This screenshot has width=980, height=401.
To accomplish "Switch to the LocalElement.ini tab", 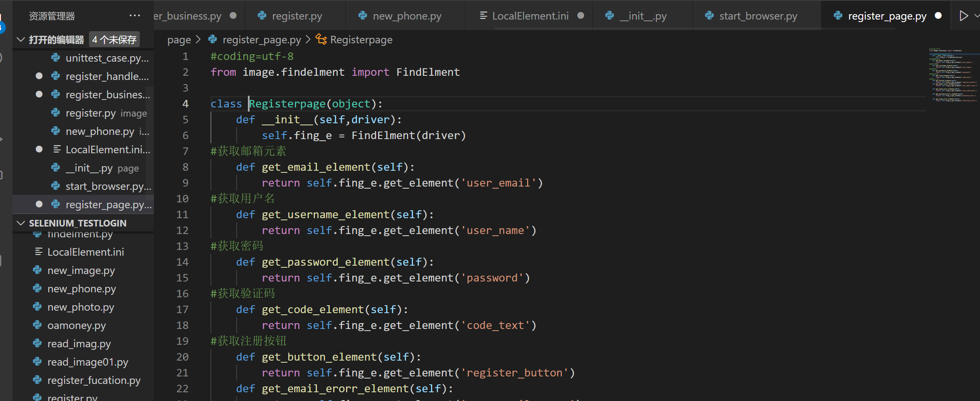I will click(x=529, y=16).
